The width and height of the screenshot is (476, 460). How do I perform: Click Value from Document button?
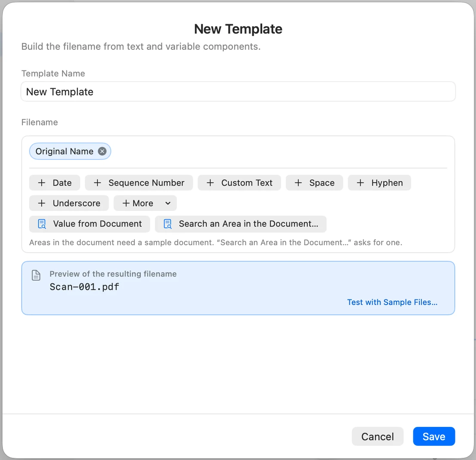click(x=90, y=224)
